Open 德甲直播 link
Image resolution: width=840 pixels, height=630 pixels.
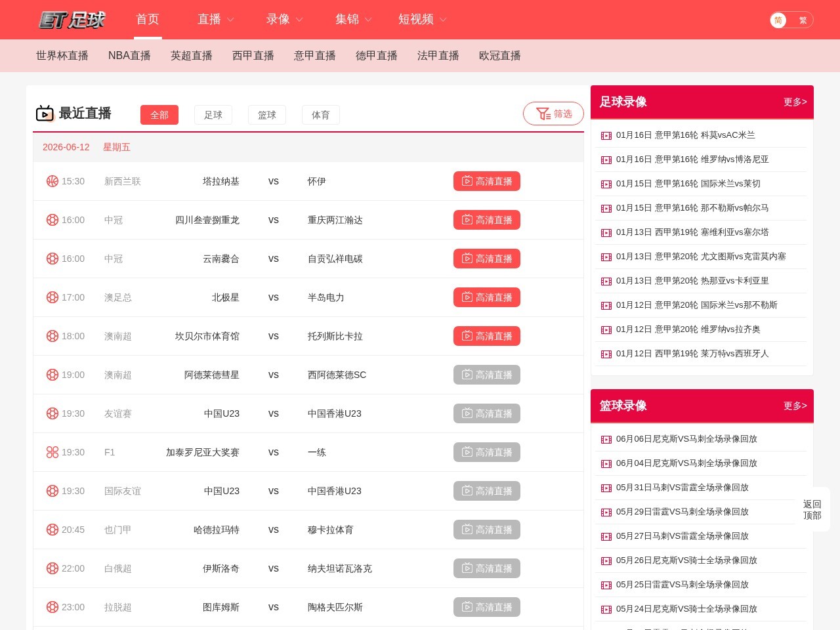point(377,56)
